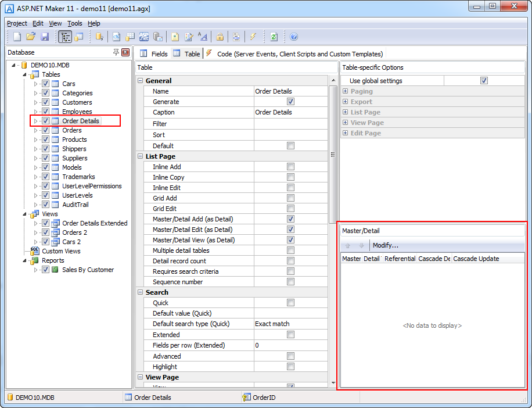532x408 pixels.
Task: Click the ASP.net settings toolbar icon
Action: [144, 37]
